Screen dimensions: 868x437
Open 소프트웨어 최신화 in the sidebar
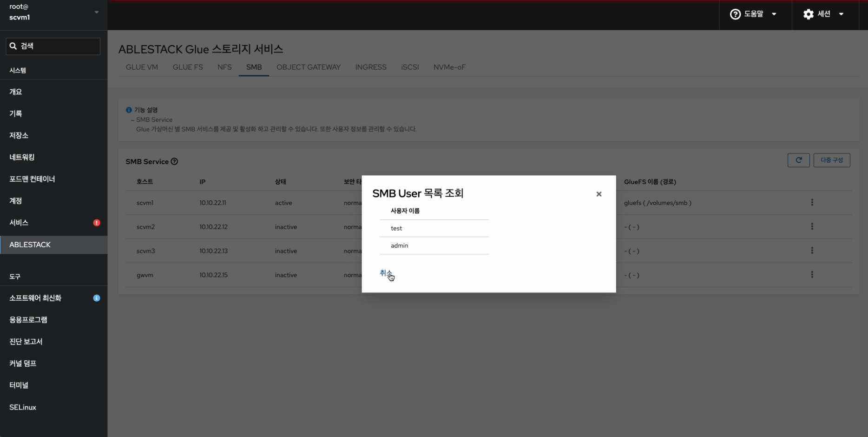[54, 298]
